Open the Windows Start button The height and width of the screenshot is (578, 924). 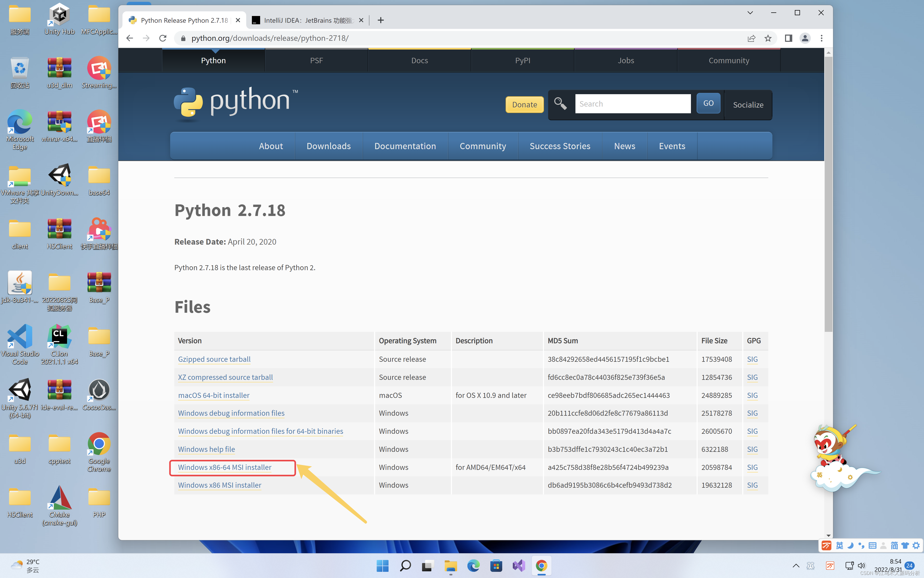point(382,566)
